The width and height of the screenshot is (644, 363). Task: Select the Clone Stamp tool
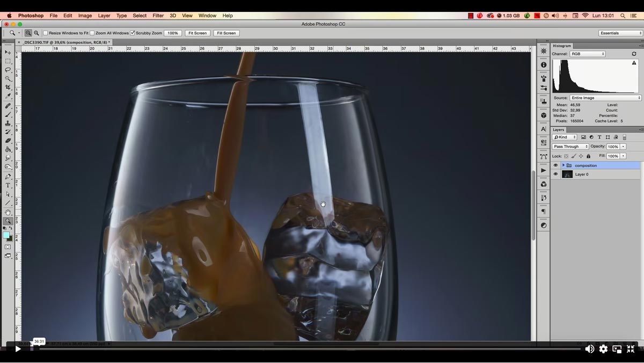tap(8, 124)
